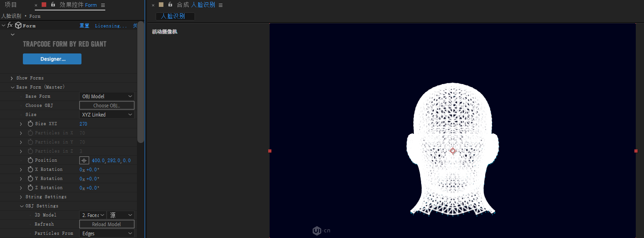Select the 合成 人脸识别 tab
The width and height of the screenshot is (644, 238).
coord(196,5)
